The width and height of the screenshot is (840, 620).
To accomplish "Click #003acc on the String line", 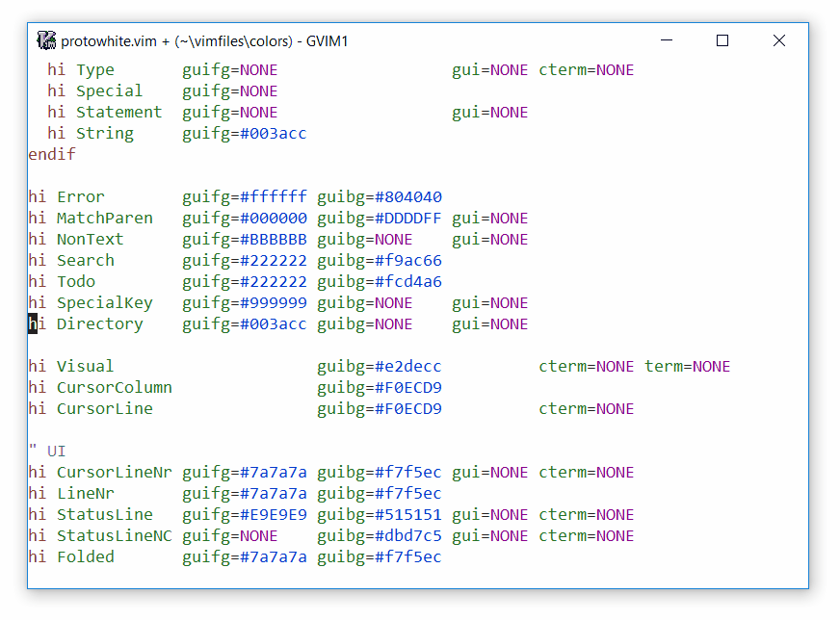I will tap(274, 133).
